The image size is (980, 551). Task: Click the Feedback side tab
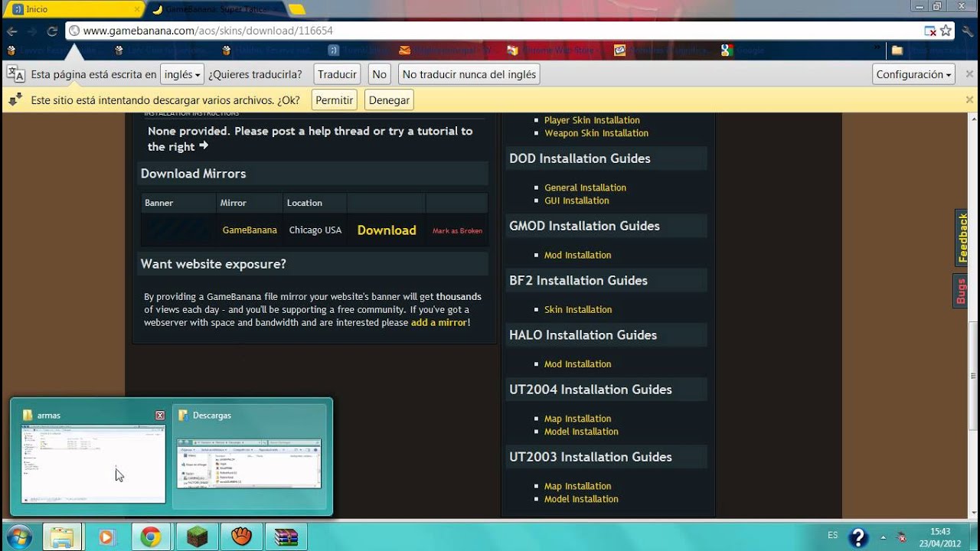[x=962, y=238]
